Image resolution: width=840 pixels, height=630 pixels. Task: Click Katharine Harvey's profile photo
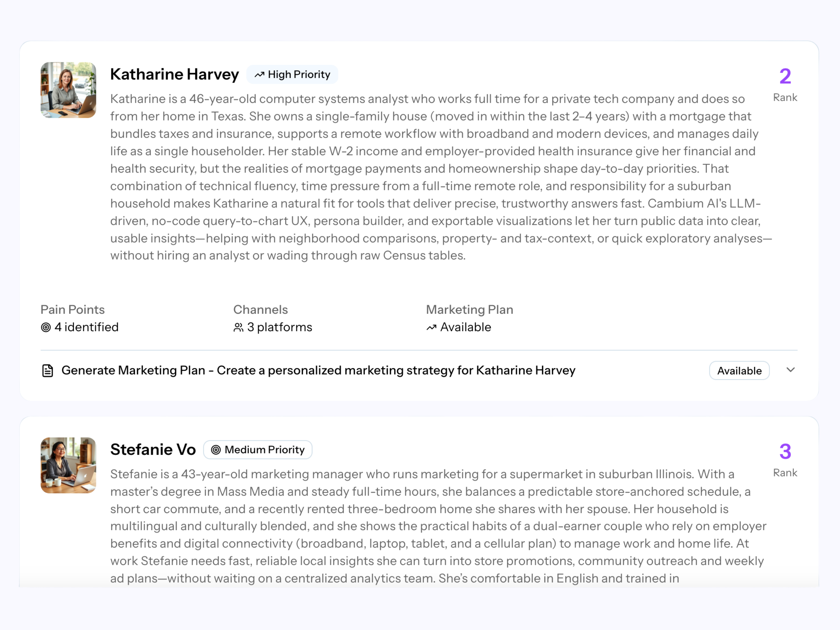(x=68, y=90)
